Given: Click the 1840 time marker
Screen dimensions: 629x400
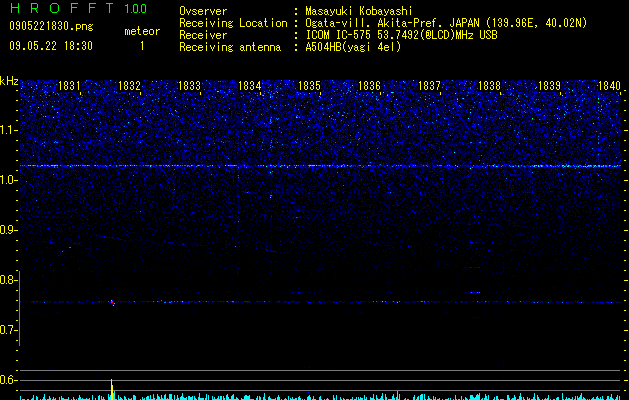Looking at the screenshot, I should point(609,86).
